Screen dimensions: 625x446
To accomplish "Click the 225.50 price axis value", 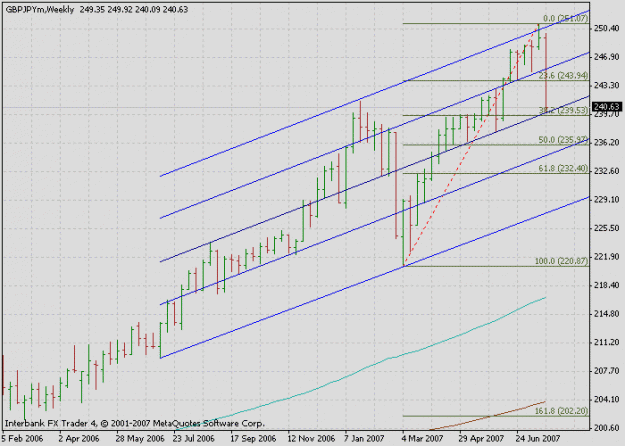I will (x=607, y=228).
